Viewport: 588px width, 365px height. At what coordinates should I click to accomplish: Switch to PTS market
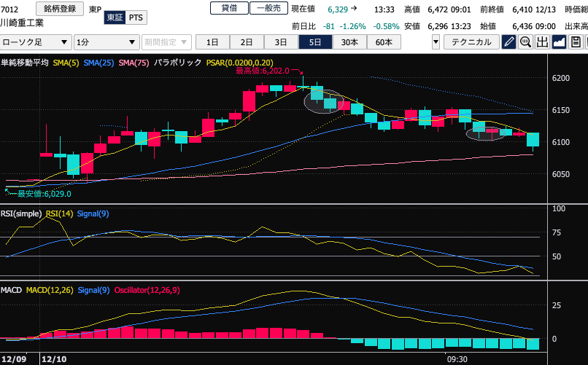pyautogui.click(x=136, y=17)
